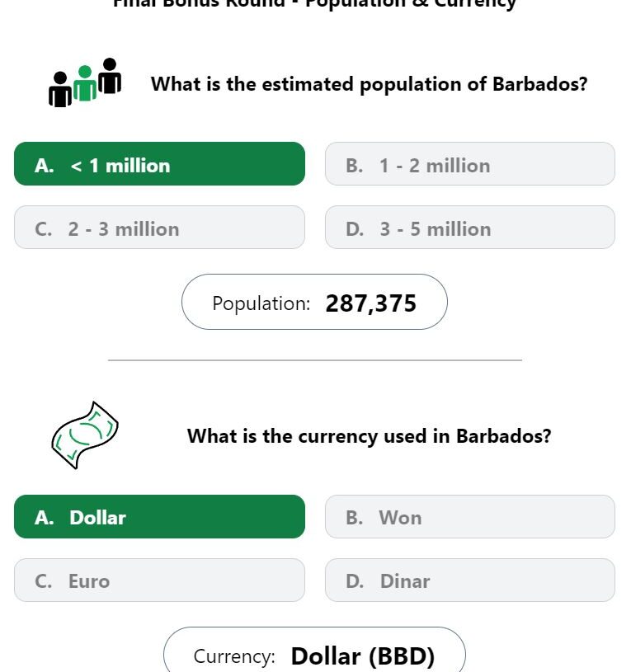Pick the Euro currency option
This screenshot has height=672, width=631.
coord(159,580)
